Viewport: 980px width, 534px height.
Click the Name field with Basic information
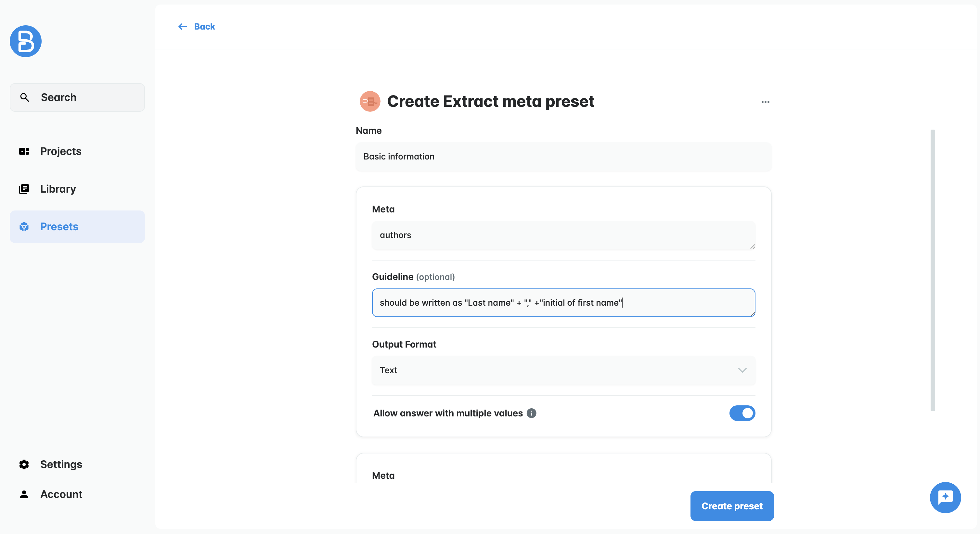click(563, 157)
